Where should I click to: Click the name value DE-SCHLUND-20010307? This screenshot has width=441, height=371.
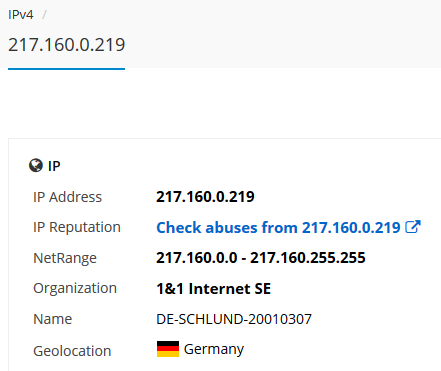click(234, 319)
